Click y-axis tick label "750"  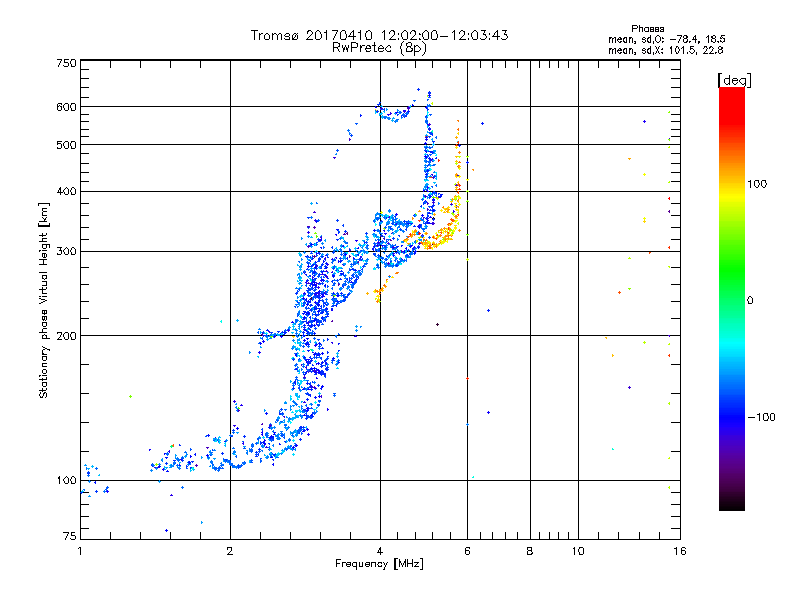click(x=66, y=63)
